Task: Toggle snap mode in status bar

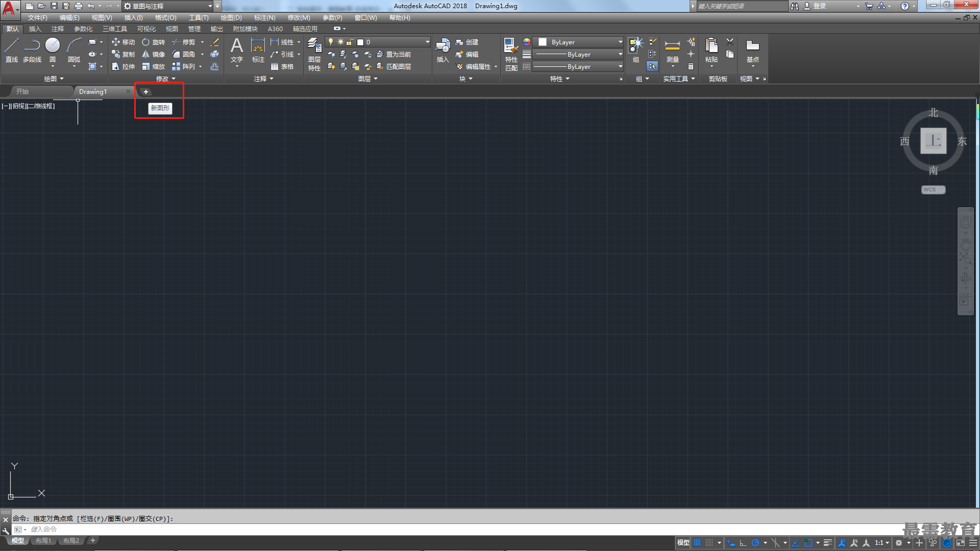Action: point(709,543)
